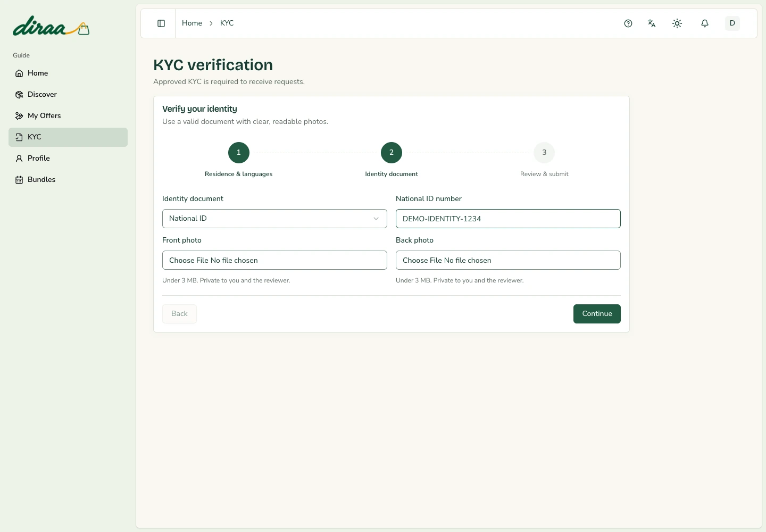The height and width of the screenshot is (532, 766).
Task: Toggle the light/dark theme sun icon
Action: click(677, 23)
